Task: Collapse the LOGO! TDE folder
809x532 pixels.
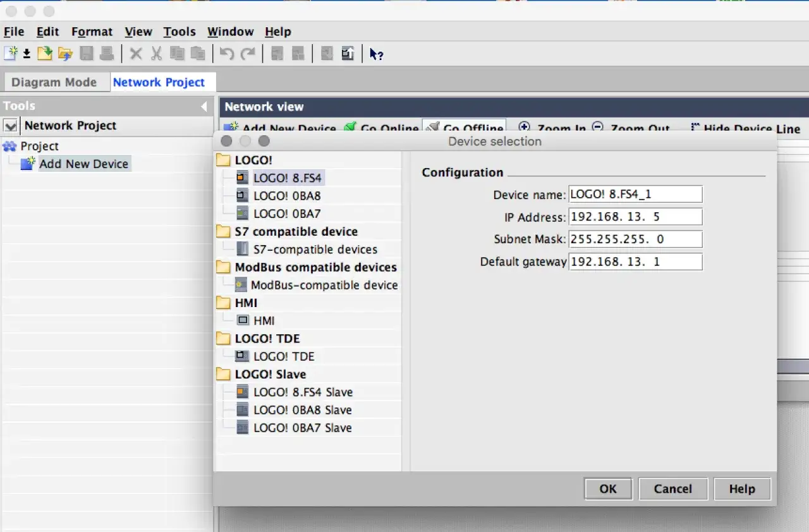Action: pos(223,338)
